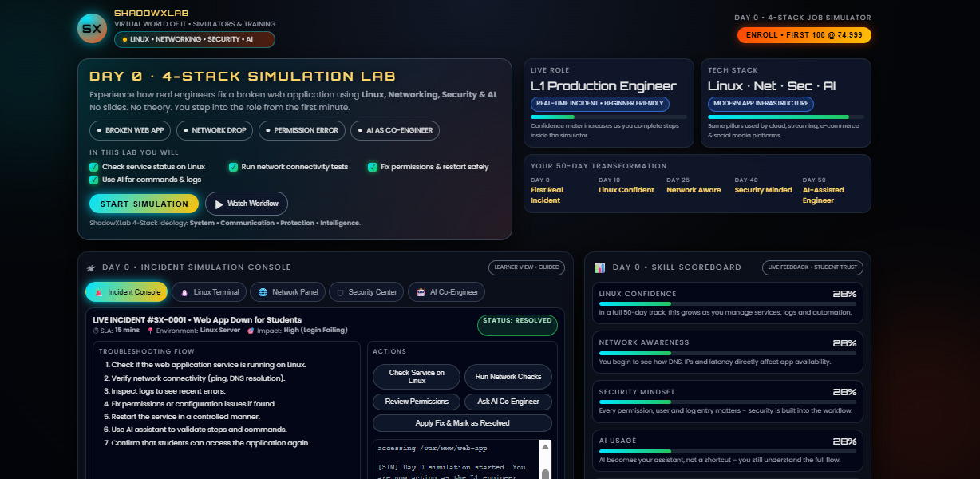Click the Linux Terminal penguin icon
This screenshot has height=479, width=980.
click(x=184, y=292)
